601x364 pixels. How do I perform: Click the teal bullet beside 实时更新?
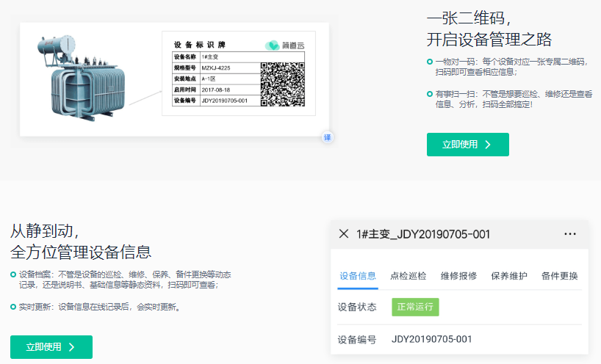(x=13, y=307)
